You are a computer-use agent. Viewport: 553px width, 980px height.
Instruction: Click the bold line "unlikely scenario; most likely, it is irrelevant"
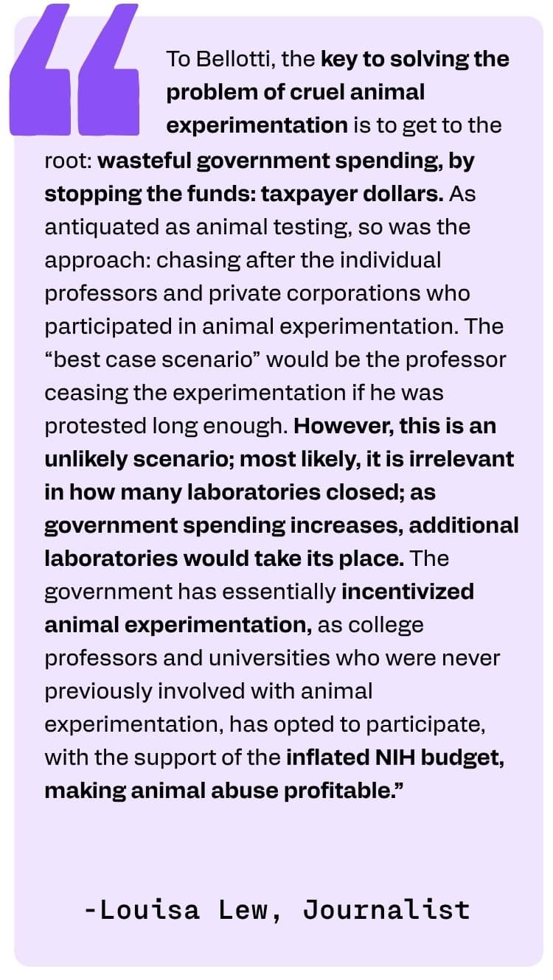(279, 459)
